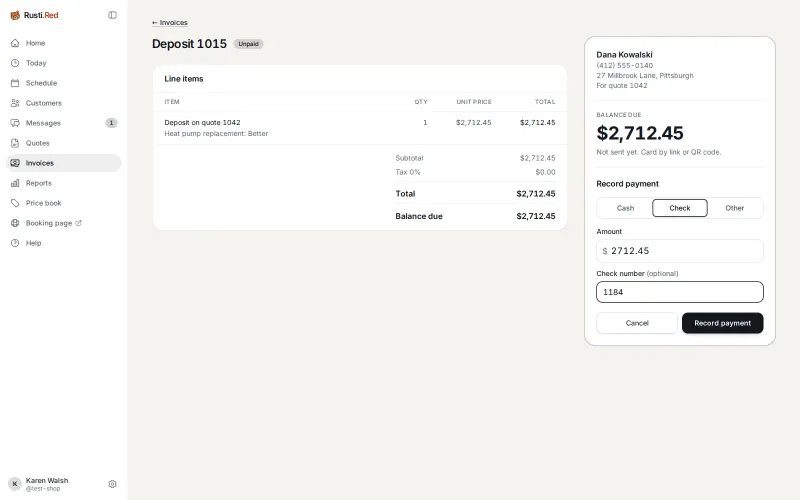
Task: Open Schedule from the sidebar
Action: 64,83
